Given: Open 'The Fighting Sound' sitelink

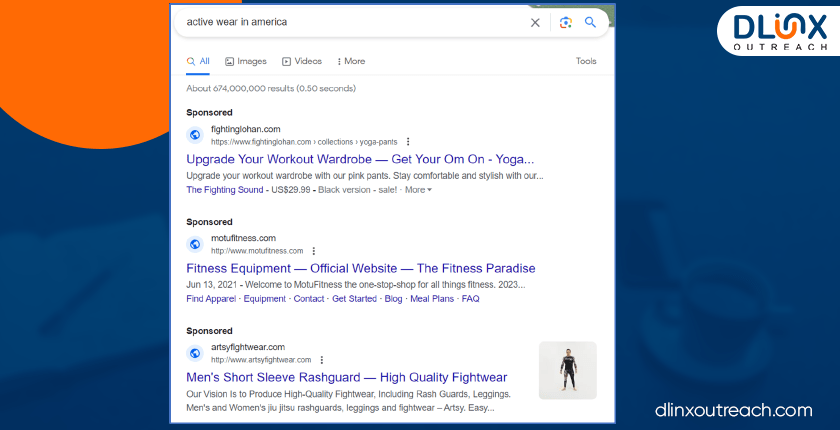Looking at the screenshot, I should pyautogui.click(x=225, y=190).
